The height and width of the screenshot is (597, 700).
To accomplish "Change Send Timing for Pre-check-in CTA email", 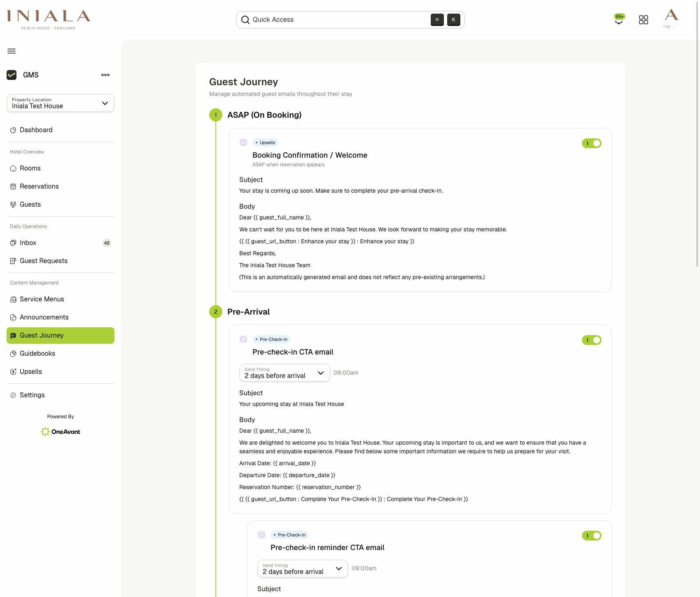I will [x=284, y=373].
